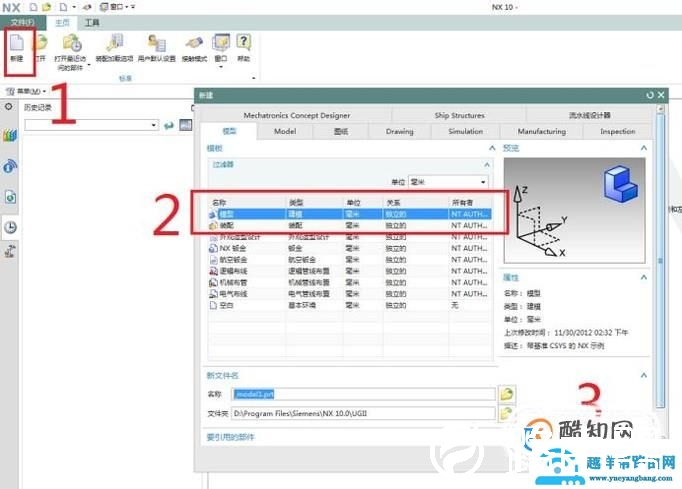Select the Simulation tab

[465, 131]
